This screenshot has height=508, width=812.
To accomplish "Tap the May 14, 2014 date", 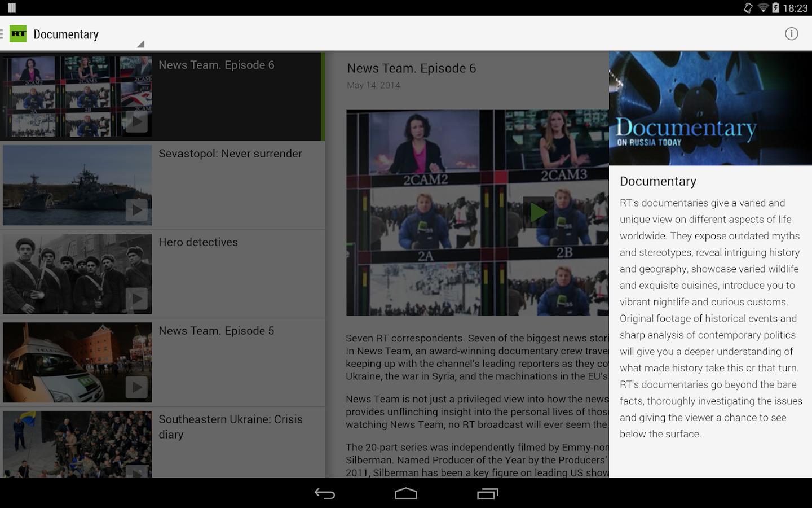I will [373, 85].
